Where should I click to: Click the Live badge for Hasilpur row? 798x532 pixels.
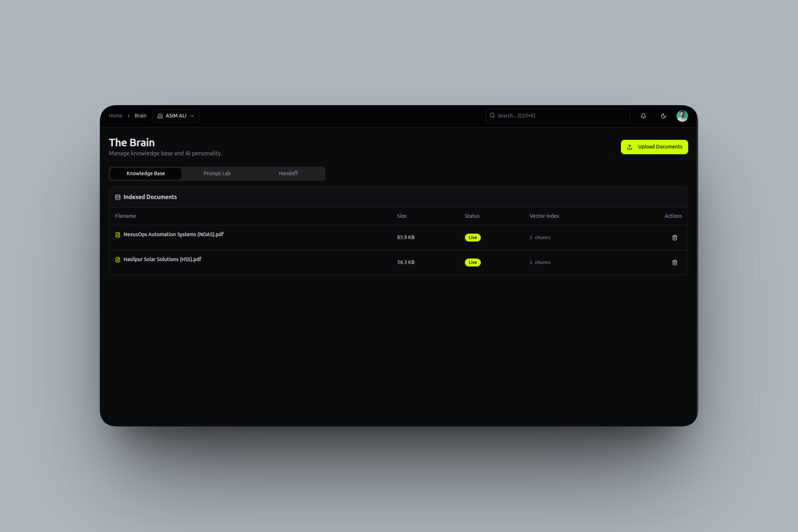pyautogui.click(x=473, y=263)
